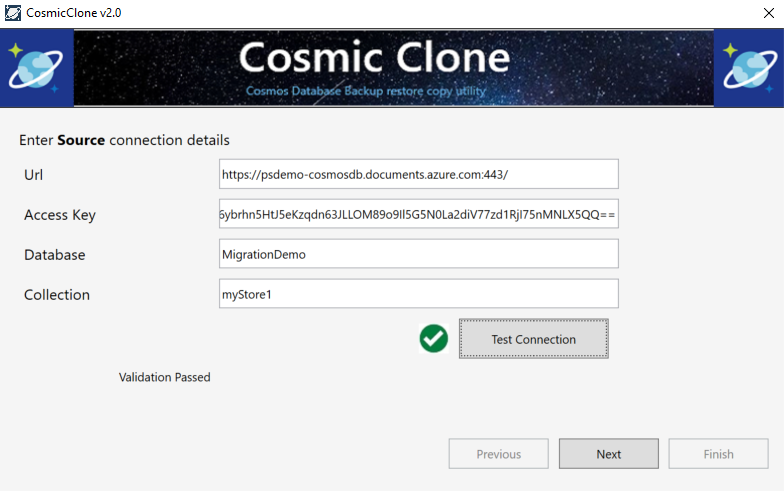The width and height of the screenshot is (784, 491).
Task: Go to the Next step
Action: point(608,454)
